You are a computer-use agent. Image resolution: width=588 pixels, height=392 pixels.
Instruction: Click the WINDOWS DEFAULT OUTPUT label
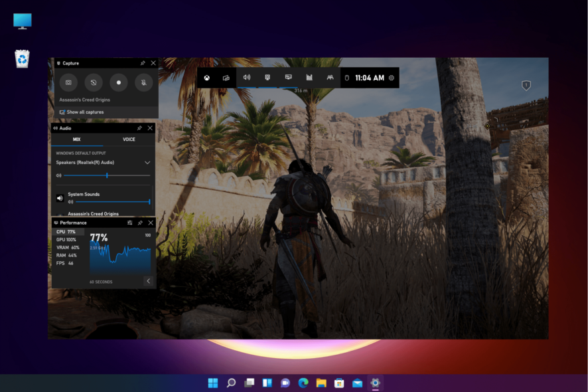click(x=81, y=153)
